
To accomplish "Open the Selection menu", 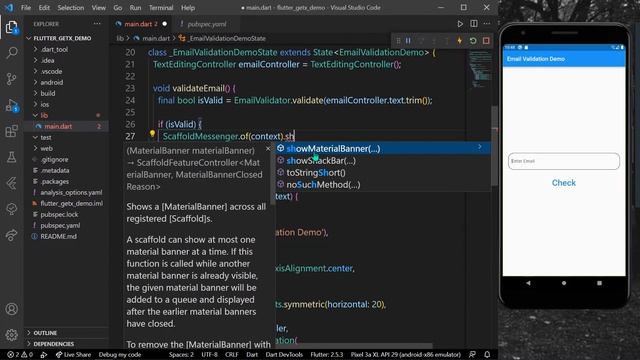I will click(71, 8).
